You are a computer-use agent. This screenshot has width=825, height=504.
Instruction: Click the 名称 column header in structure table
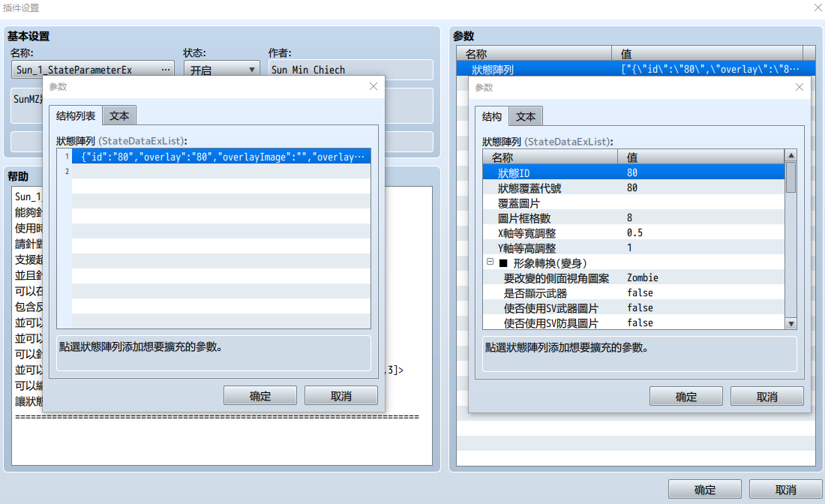pos(550,157)
